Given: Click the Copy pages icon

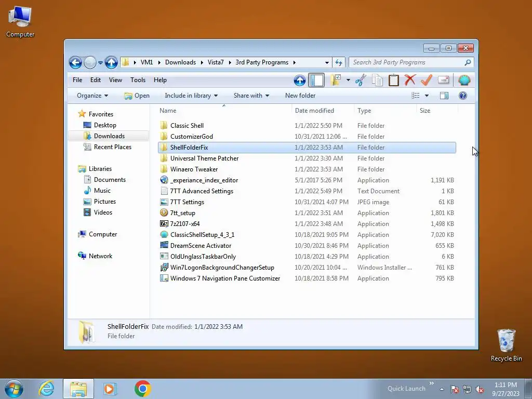Looking at the screenshot, I should pyautogui.click(x=377, y=80).
